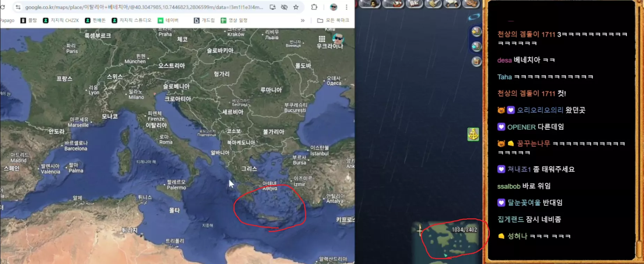Open the Papago bookmark
Image resolution: width=644 pixels, height=264 pixels.
7,21
